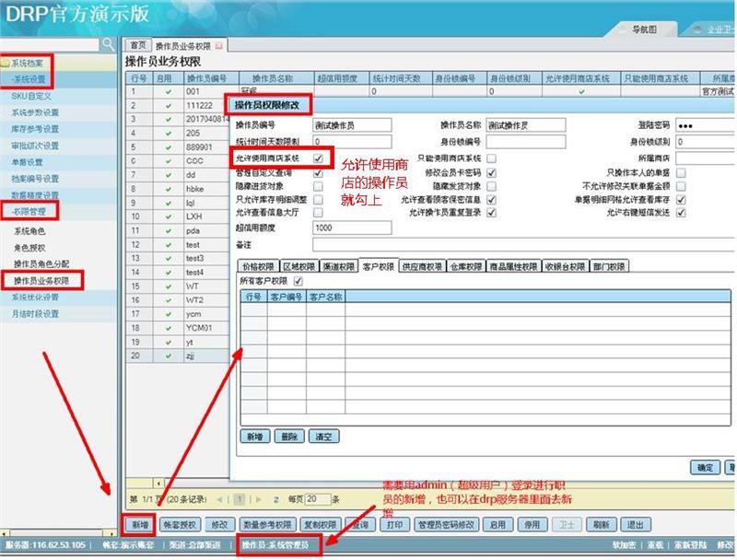The image size is (737, 560).
Task: Click the 系统档案 folder icon in sidebar
Action: point(6,63)
